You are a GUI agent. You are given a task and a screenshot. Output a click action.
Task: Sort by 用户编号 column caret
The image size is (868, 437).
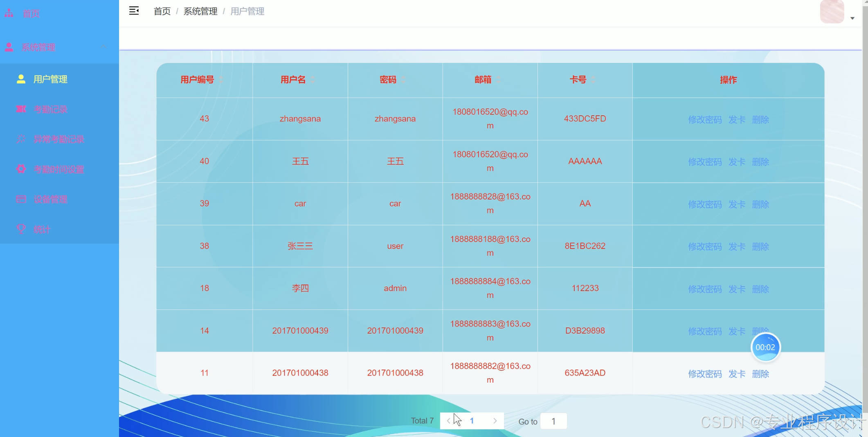point(221,80)
